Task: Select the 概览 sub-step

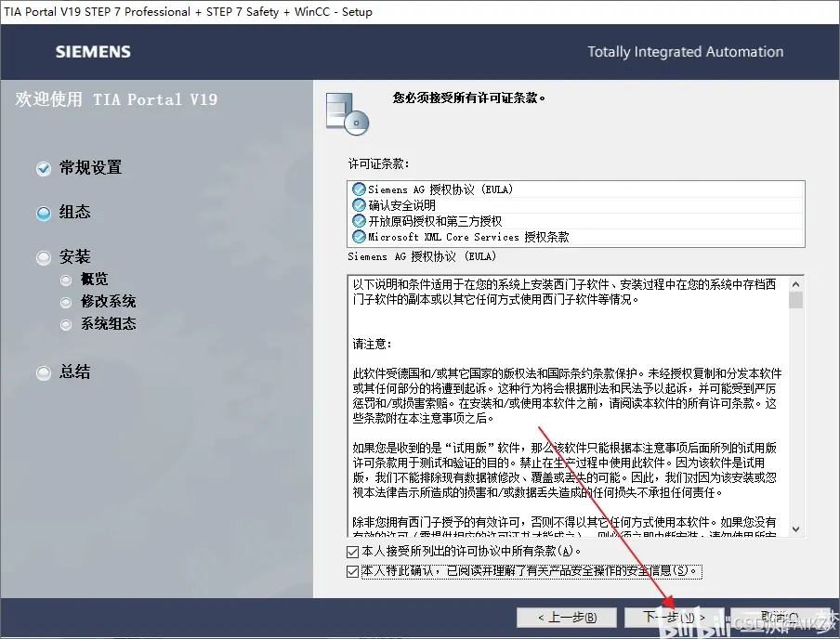Action: [94, 279]
